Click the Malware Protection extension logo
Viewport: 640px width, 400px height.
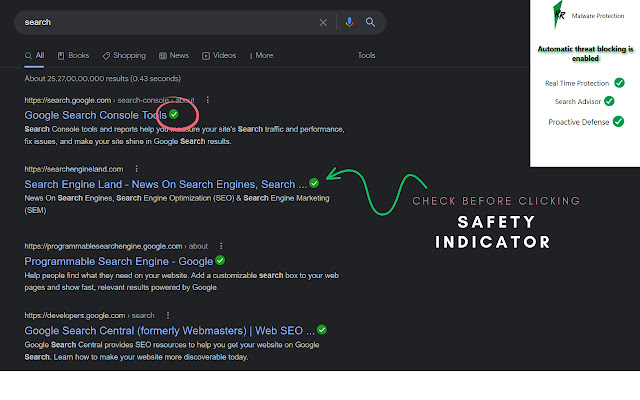tap(559, 15)
